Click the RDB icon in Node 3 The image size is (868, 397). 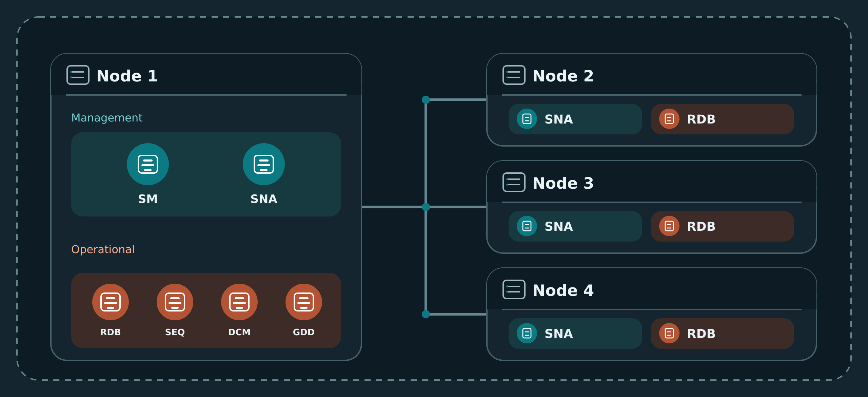click(669, 226)
